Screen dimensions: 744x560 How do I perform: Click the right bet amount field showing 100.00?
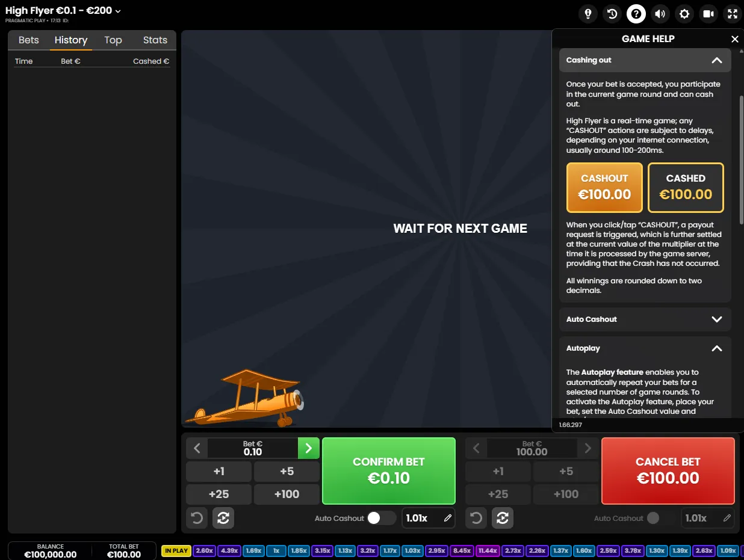532,448
